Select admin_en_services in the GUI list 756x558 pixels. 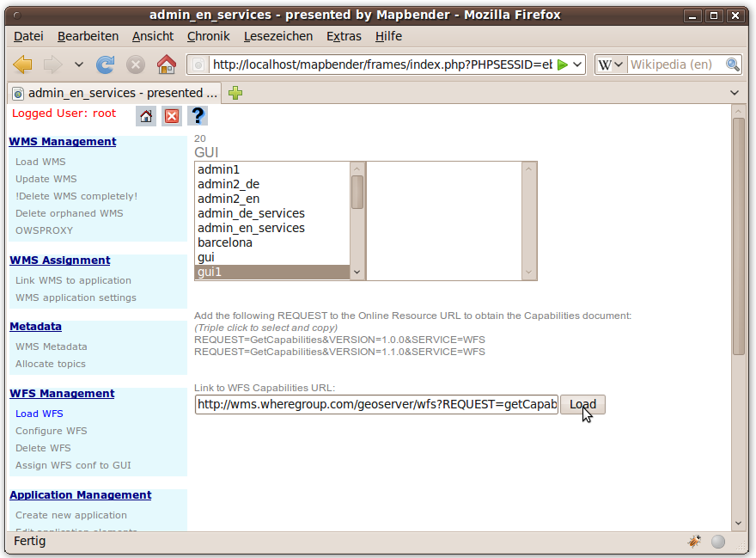coord(272,228)
